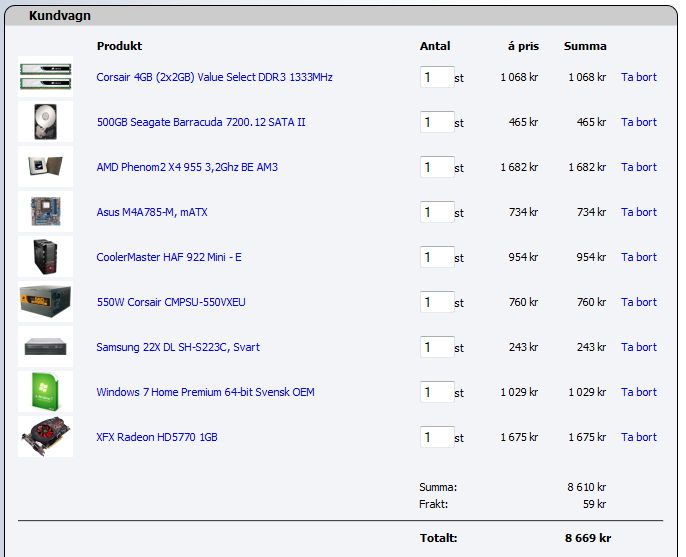The height and width of the screenshot is (557, 686).
Task: Remove XFX Radeon HD5770 via Ta bort
Action: coord(638,437)
